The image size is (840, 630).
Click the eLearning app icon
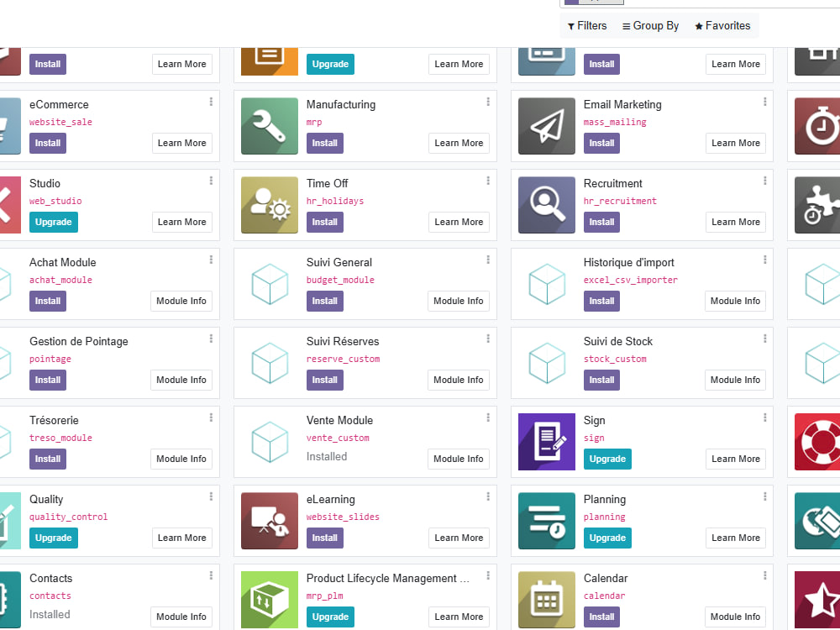[x=270, y=521]
